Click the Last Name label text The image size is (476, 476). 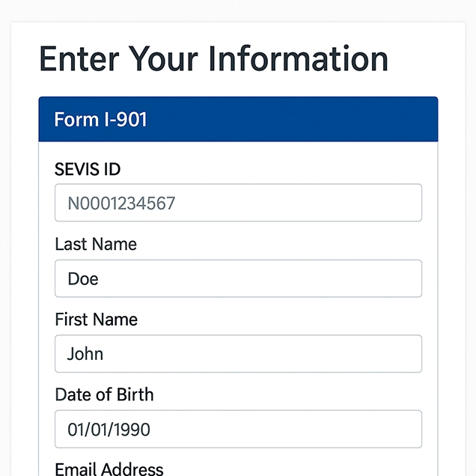pos(96,244)
